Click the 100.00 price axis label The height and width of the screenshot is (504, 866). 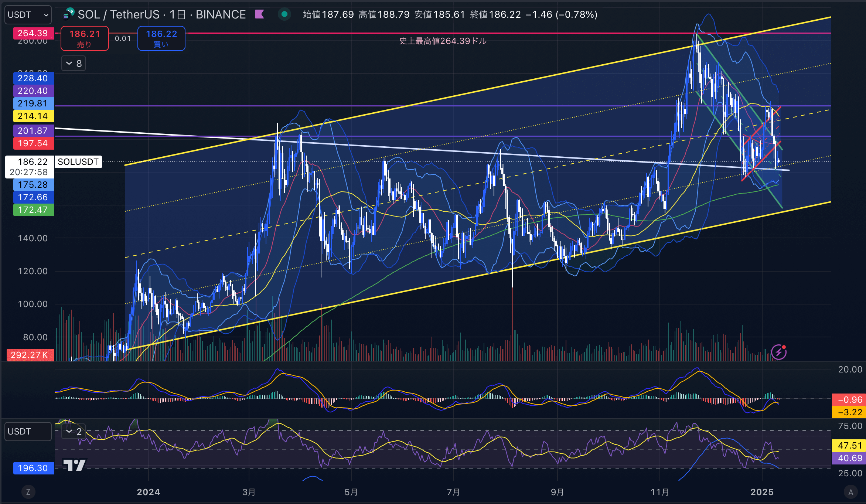click(33, 304)
